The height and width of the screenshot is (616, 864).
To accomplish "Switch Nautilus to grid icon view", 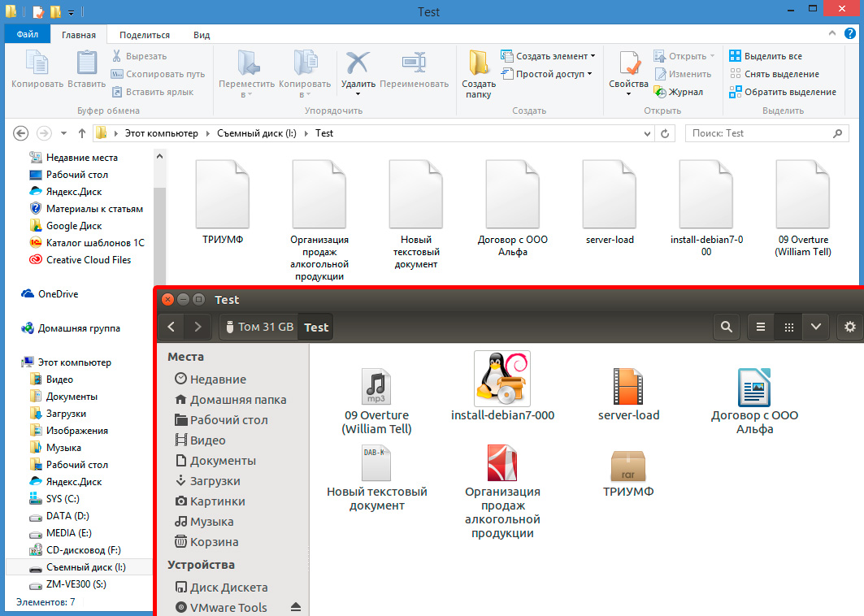I will 788,327.
